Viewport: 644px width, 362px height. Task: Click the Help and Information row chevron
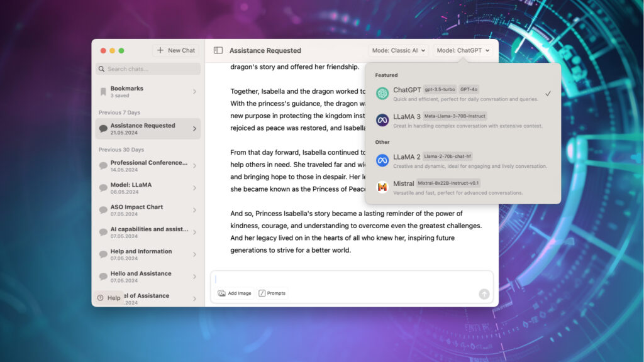pos(195,255)
